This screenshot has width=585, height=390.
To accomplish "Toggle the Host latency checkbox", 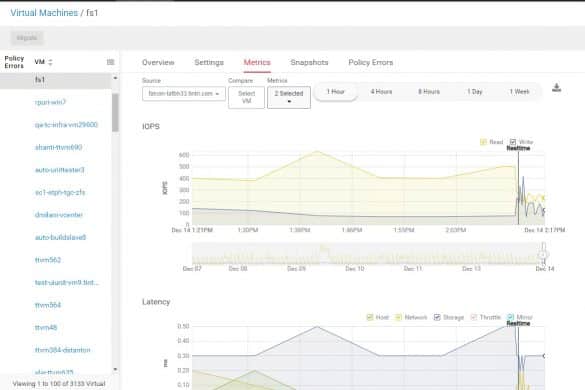I will click(x=370, y=317).
